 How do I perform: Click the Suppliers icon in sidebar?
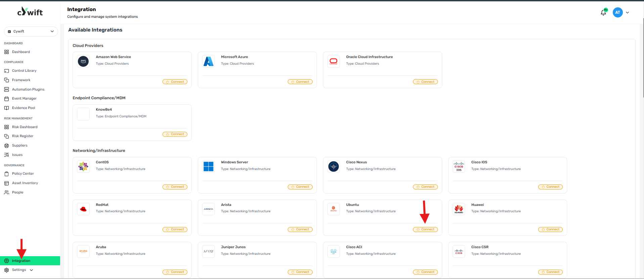6,146
